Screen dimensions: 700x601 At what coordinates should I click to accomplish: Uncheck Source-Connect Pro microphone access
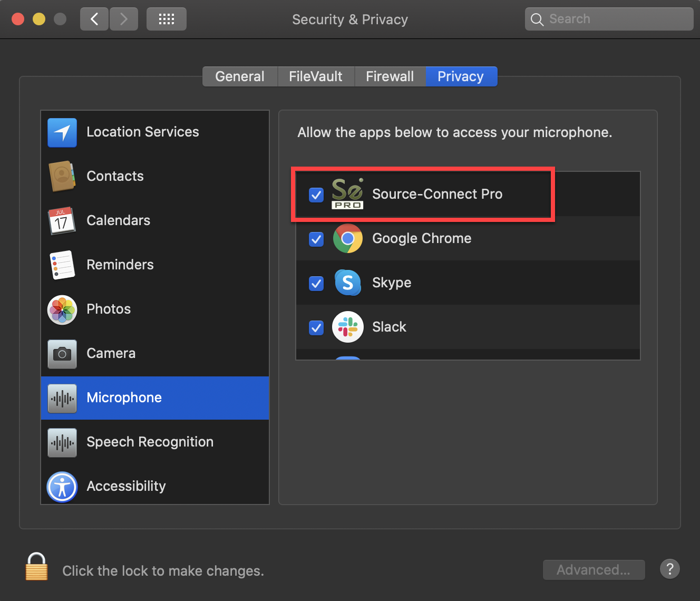[316, 195]
